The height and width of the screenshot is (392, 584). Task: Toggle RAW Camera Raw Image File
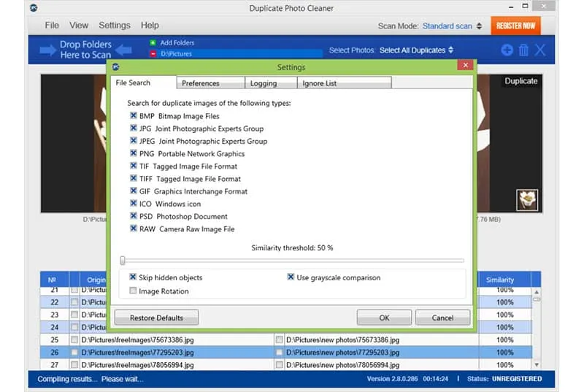tap(133, 228)
